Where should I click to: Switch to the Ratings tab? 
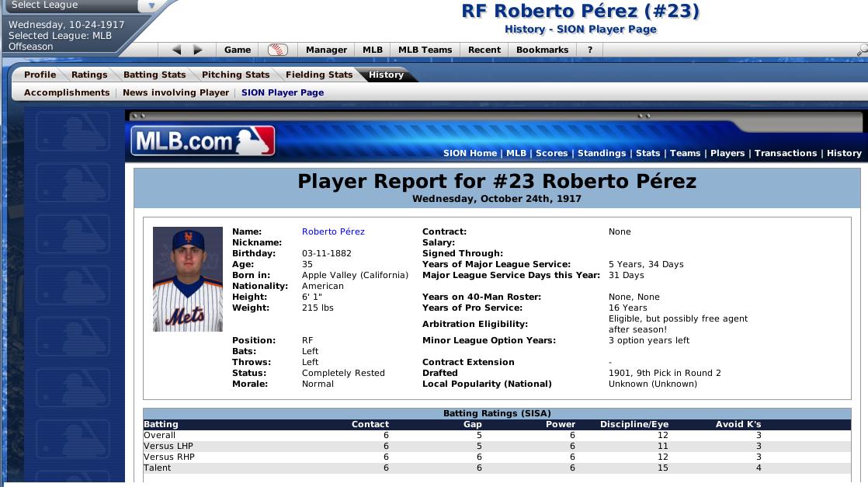tap(89, 75)
